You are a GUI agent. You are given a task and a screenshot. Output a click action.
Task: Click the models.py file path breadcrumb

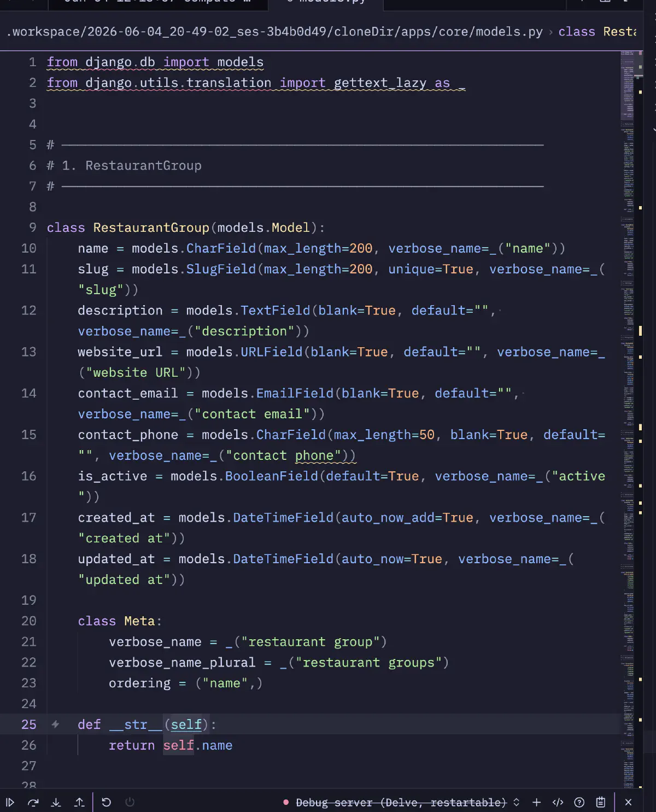point(274,32)
